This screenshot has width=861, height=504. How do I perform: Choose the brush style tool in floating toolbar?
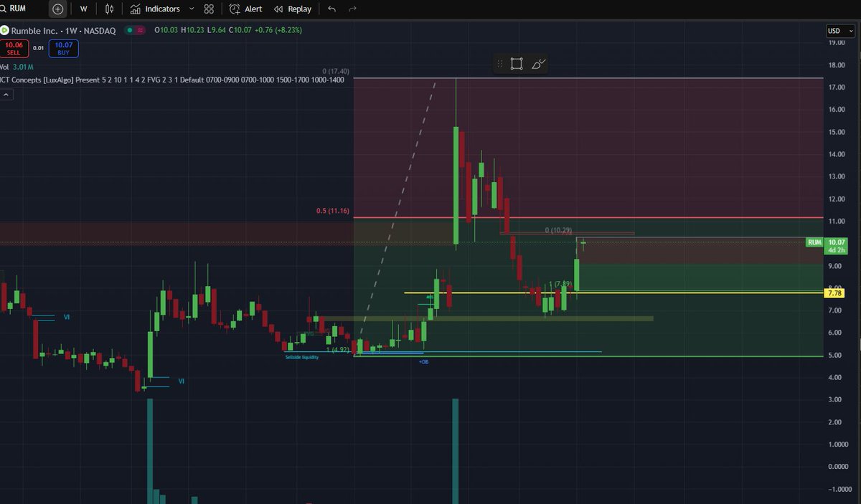538,64
